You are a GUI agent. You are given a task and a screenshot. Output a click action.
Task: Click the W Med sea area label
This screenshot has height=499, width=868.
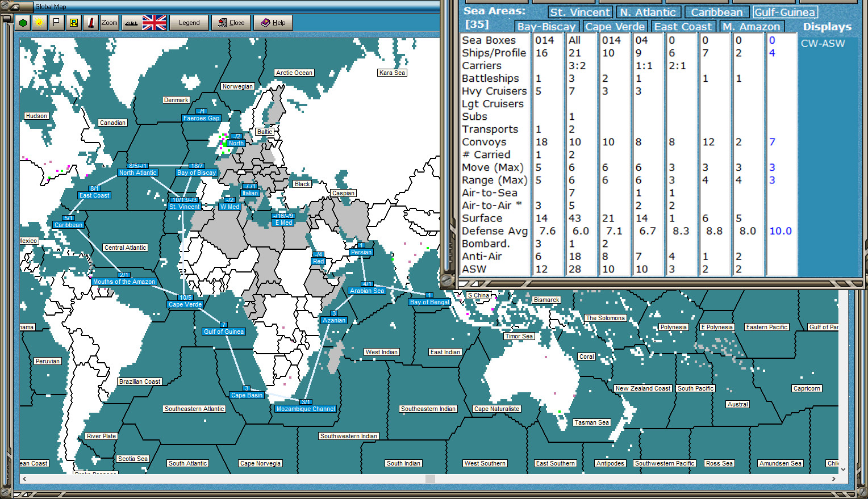pos(229,207)
